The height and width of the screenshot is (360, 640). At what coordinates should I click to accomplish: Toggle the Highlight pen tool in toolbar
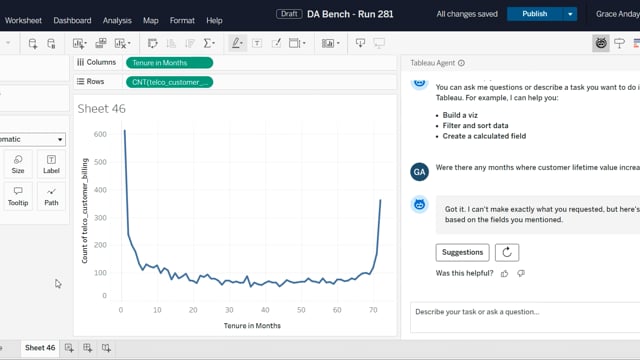pos(237,43)
